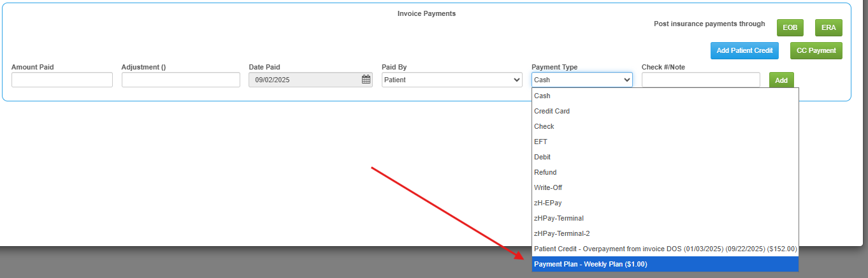
Task: Click the calendar icon in Date Paid
Action: (x=366, y=80)
